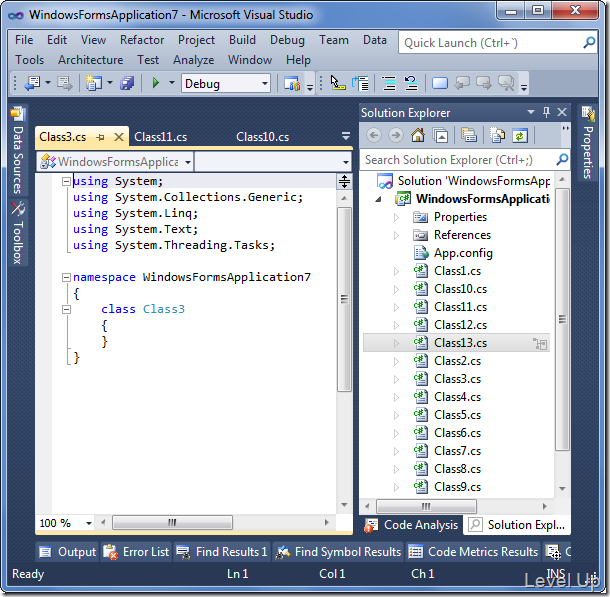Click the Solution Explorer Home icon
This screenshot has width=610, height=597.
point(418,135)
